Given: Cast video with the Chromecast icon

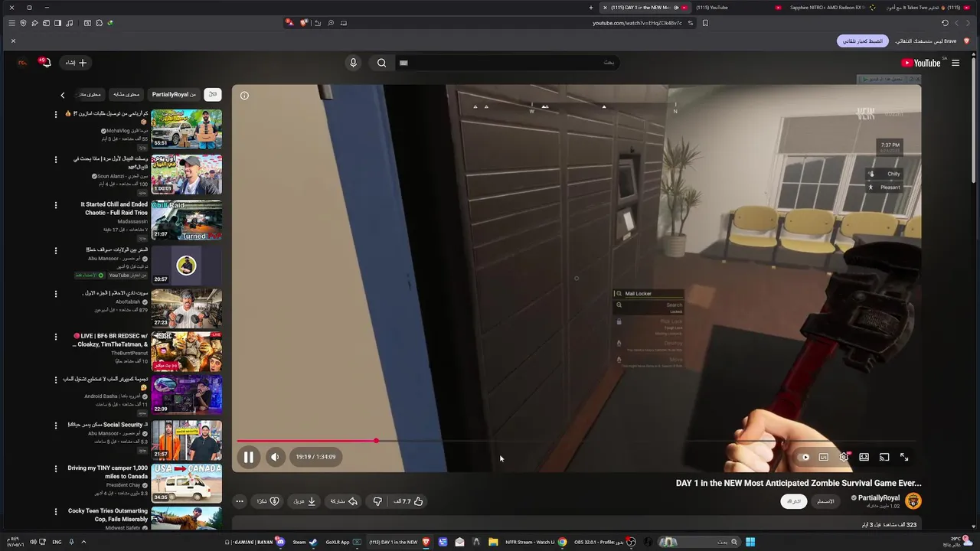Looking at the screenshot, I should [884, 457].
